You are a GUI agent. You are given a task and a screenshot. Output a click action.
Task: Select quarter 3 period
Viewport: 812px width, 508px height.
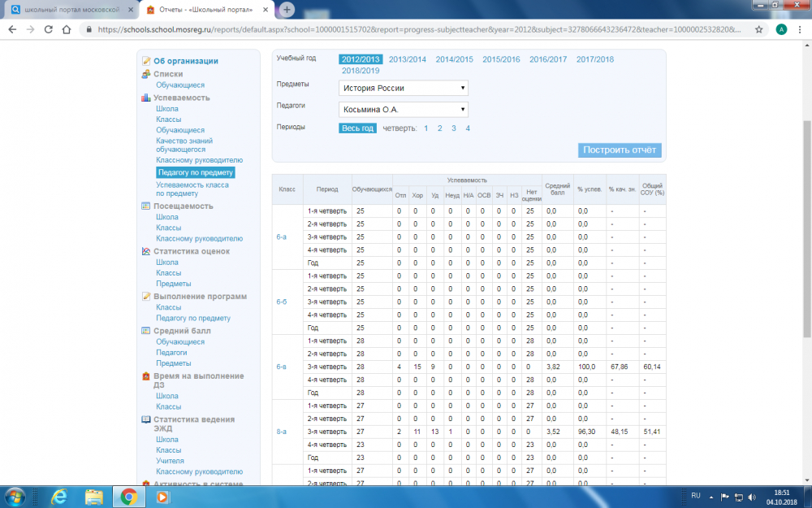[x=454, y=128]
